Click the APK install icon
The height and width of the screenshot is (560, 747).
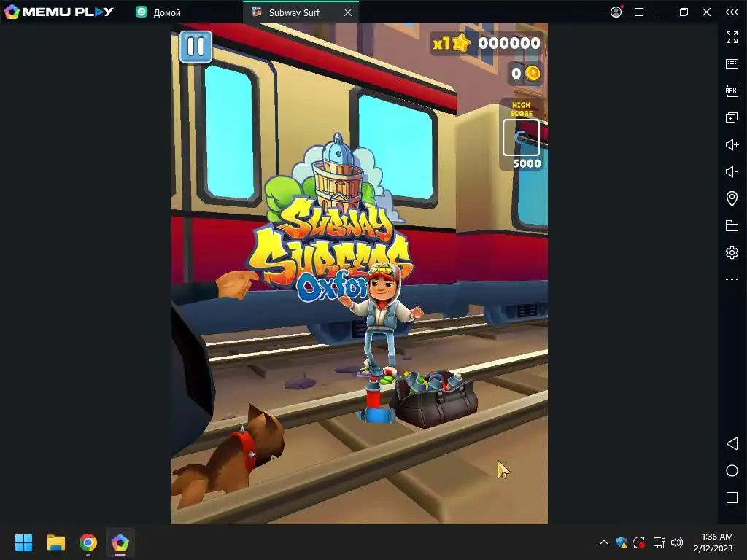(732, 90)
